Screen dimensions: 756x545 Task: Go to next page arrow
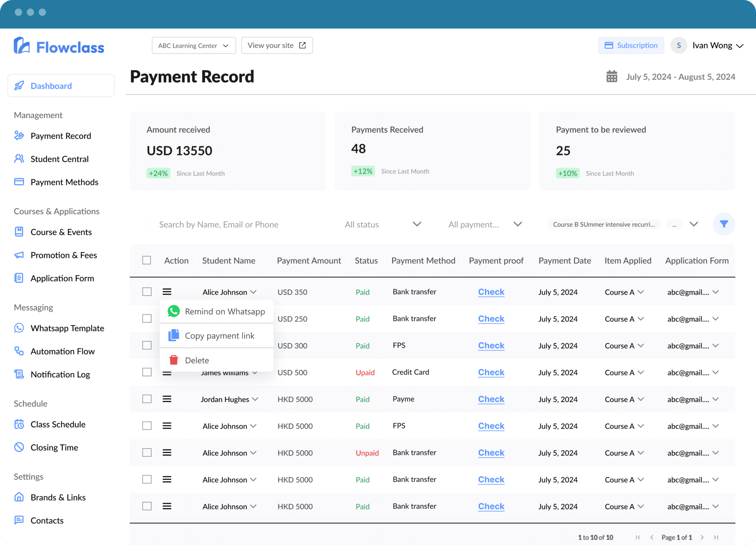tap(702, 537)
